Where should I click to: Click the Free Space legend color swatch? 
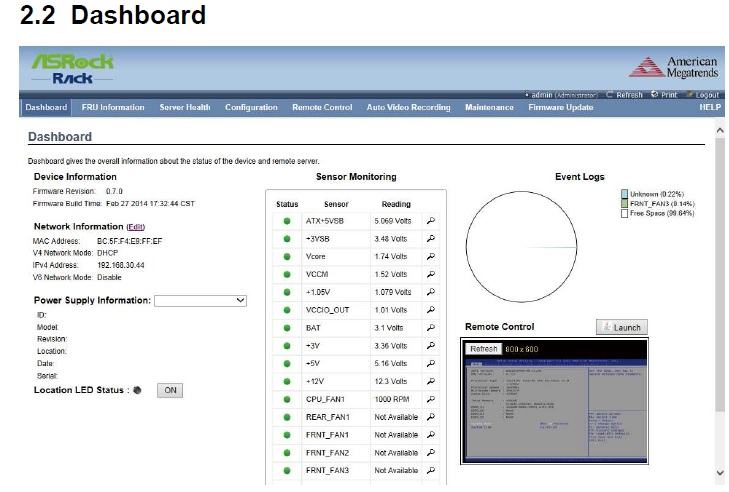tap(624, 213)
